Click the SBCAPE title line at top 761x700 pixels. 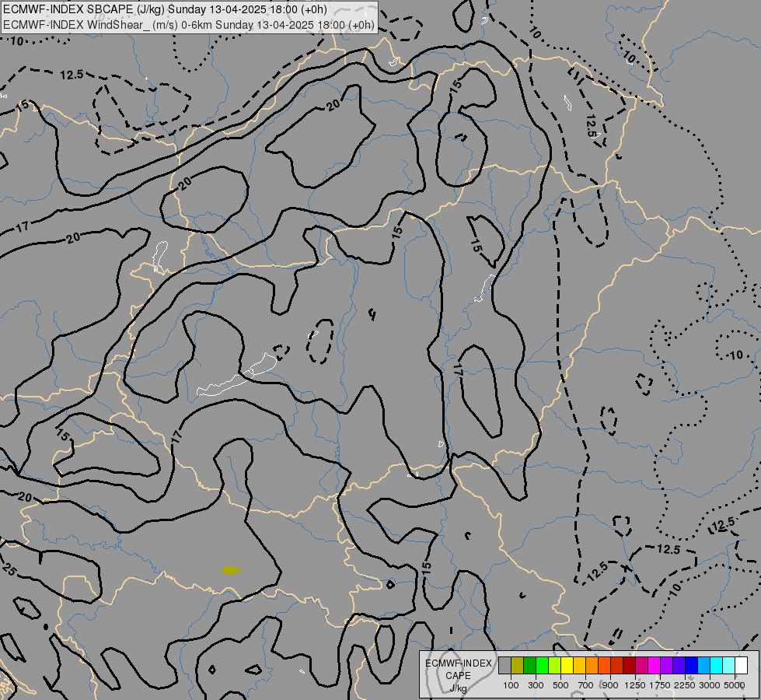tap(165, 9)
